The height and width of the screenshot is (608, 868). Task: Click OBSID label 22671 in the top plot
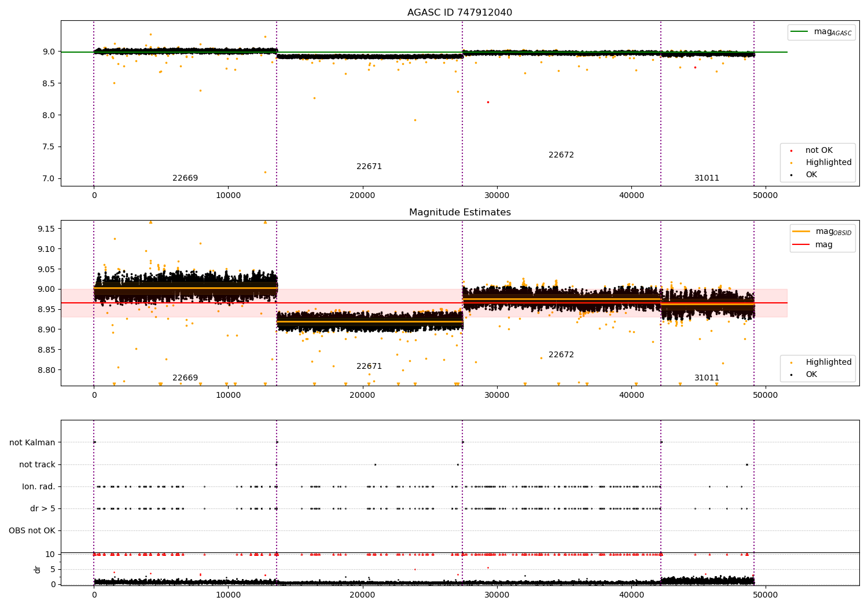pyautogui.click(x=369, y=167)
